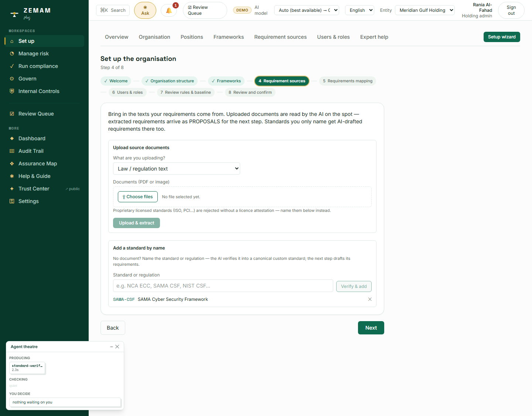The height and width of the screenshot is (416, 532).
Task: Go to wizard step 5 Requirements mapping
Action: [348, 81]
